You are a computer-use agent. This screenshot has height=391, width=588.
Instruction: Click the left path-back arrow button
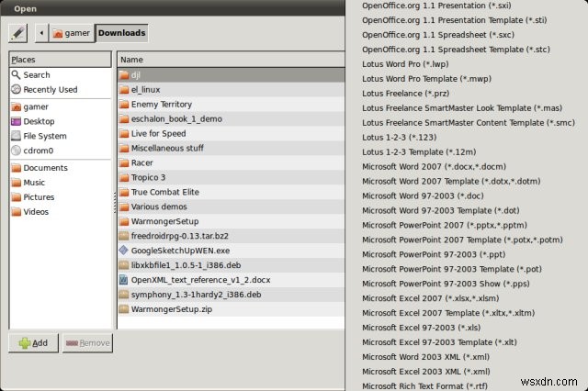pyautogui.click(x=41, y=33)
